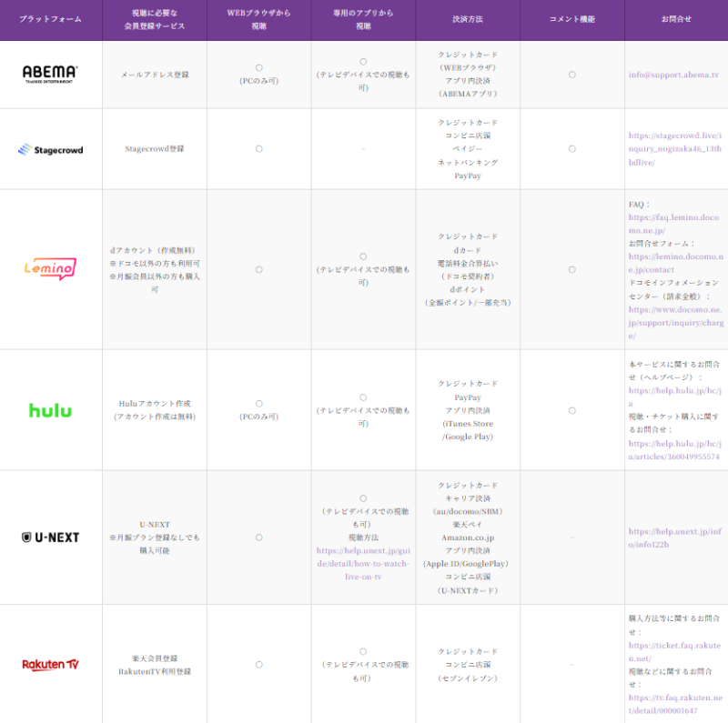Click the Stagecrowd logo

pyautogui.click(x=50, y=149)
